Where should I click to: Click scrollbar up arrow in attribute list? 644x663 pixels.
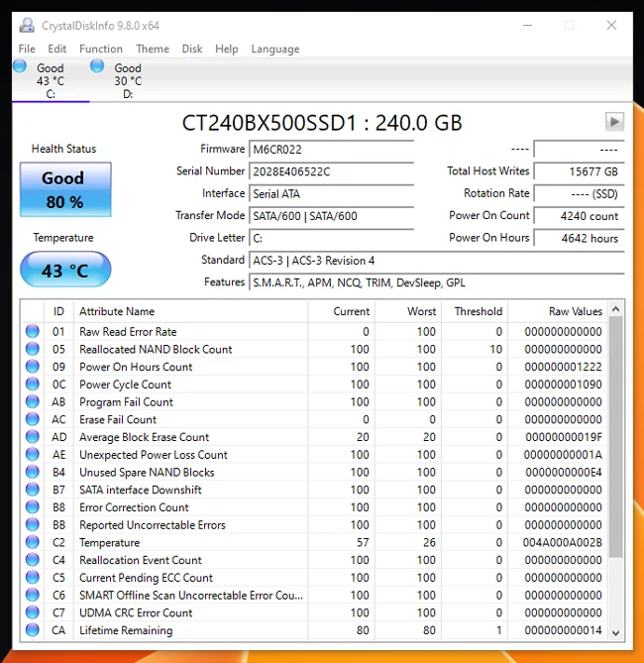[616, 309]
